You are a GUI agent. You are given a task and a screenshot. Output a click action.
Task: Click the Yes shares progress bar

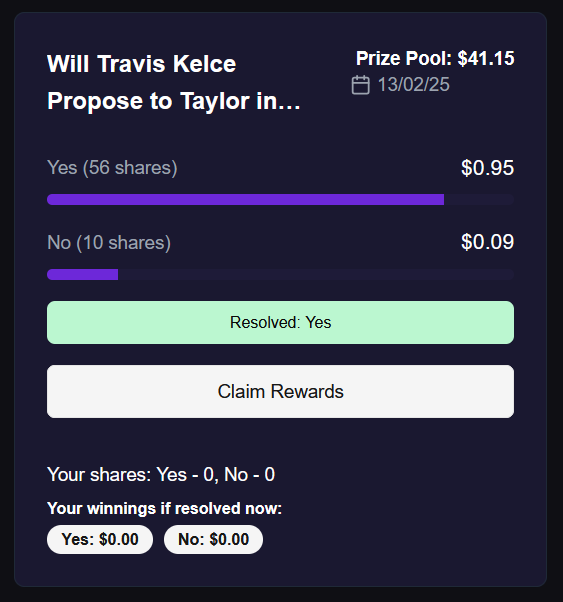[280, 200]
